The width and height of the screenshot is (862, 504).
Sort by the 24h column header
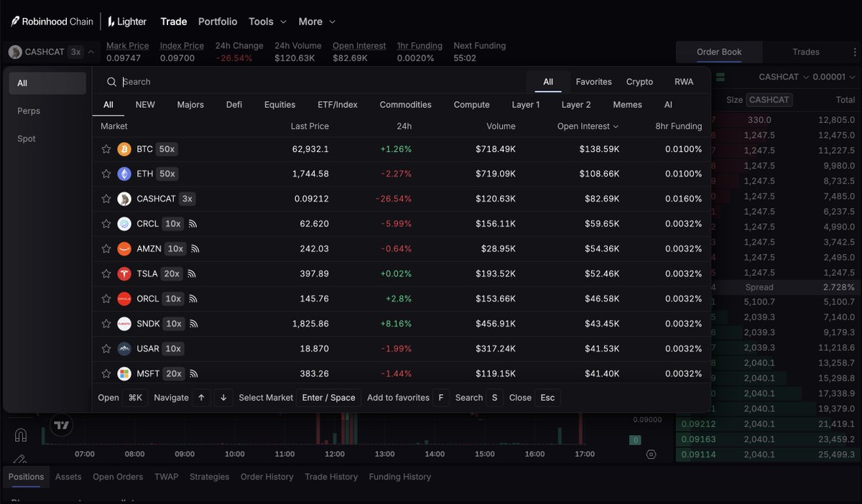tap(404, 126)
